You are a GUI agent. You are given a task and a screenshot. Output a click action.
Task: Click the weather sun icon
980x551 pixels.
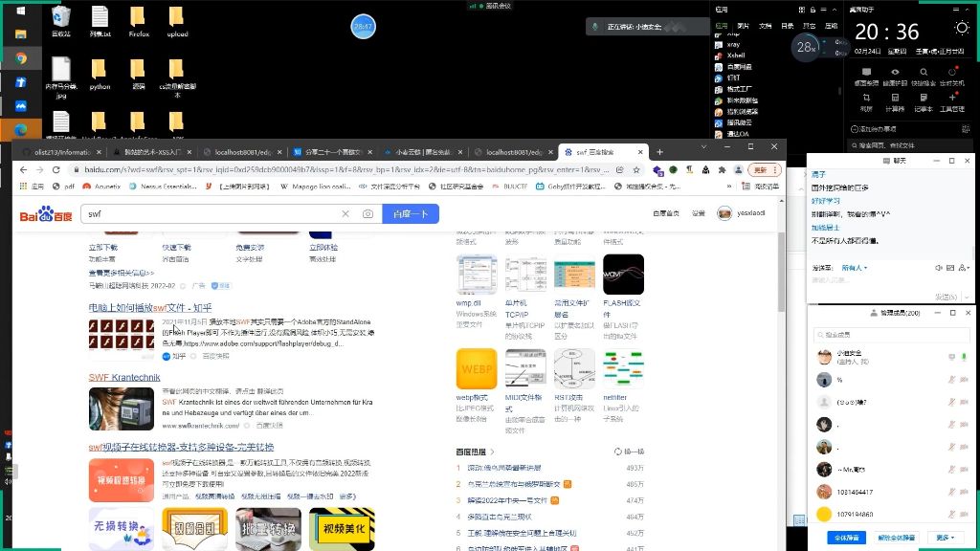[x=961, y=28]
